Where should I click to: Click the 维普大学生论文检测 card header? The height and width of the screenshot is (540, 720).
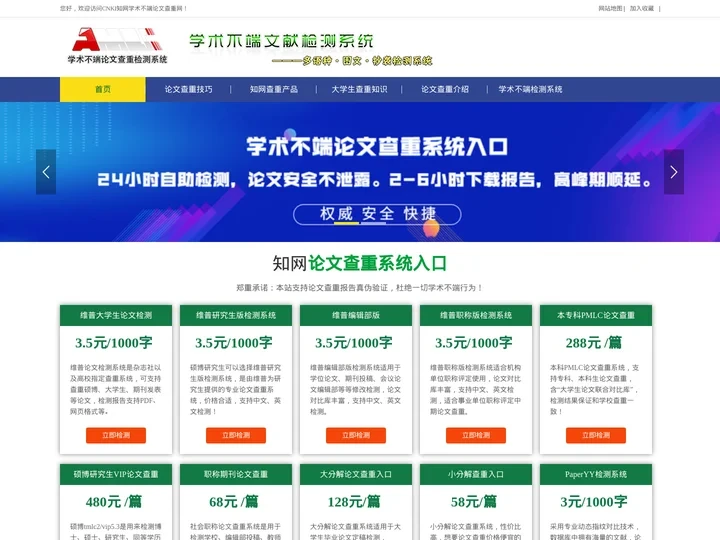click(116, 315)
